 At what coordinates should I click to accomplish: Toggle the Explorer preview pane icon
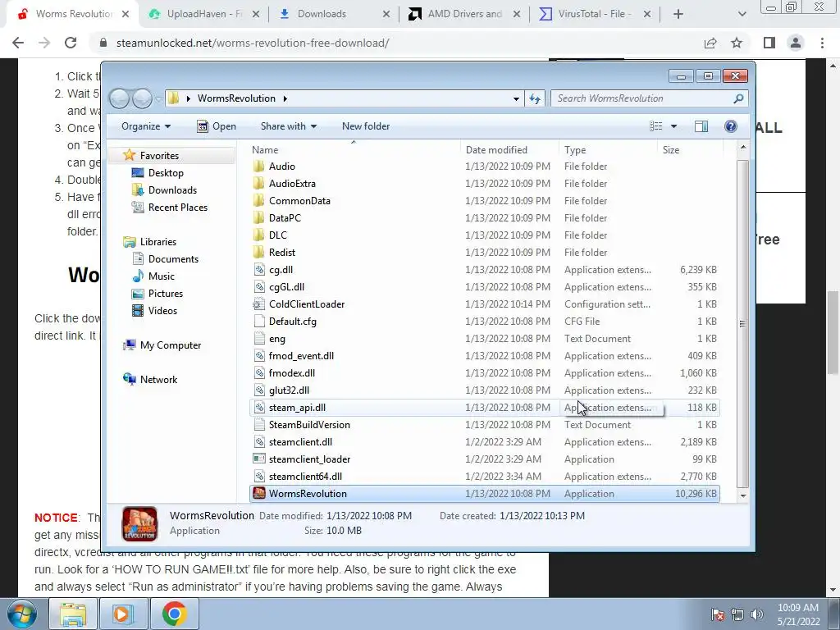click(701, 126)
